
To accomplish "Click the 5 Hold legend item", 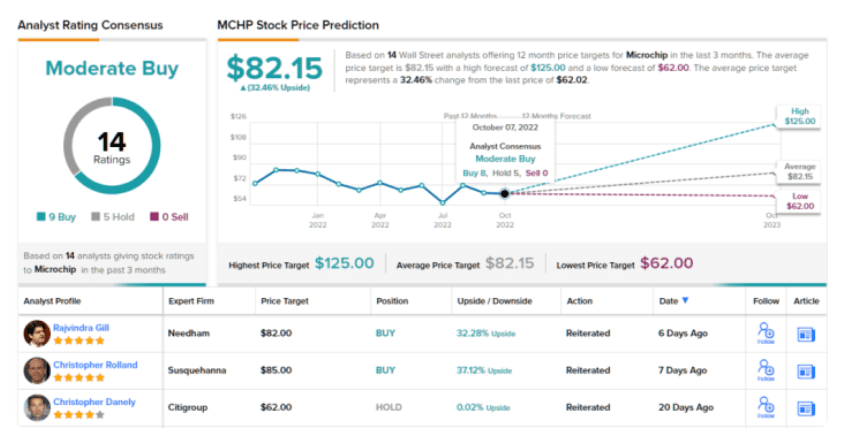I will click(111, 214).
